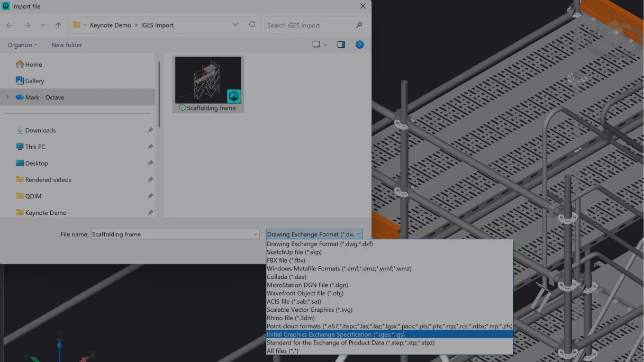Choose Point cloud formats option

[389, 326]
